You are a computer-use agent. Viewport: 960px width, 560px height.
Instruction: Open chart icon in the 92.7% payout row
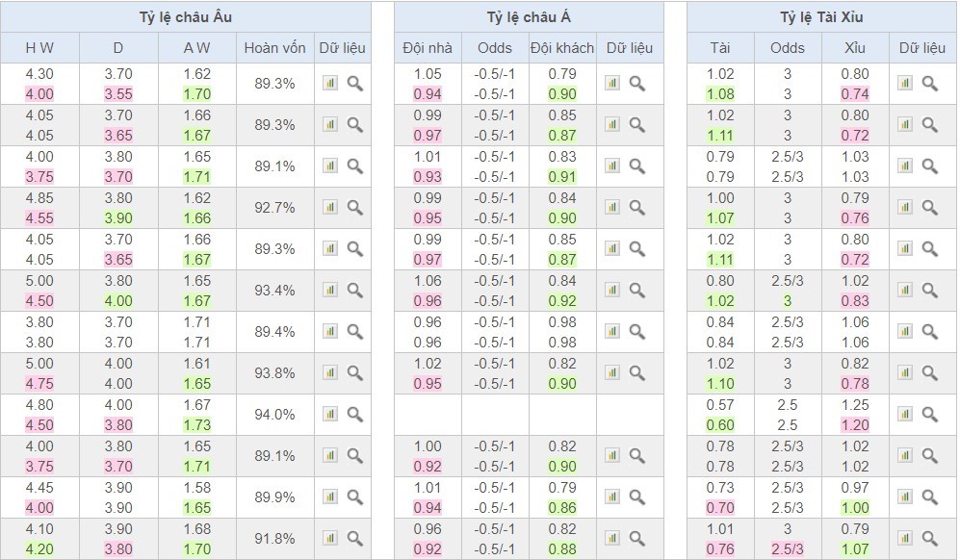[330, 207]
